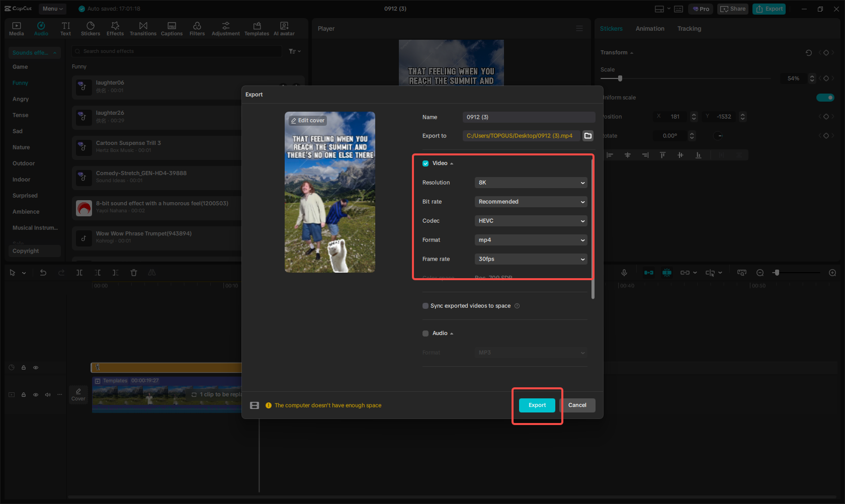Click the microphone record icon above the timeline

click(624, 272)
